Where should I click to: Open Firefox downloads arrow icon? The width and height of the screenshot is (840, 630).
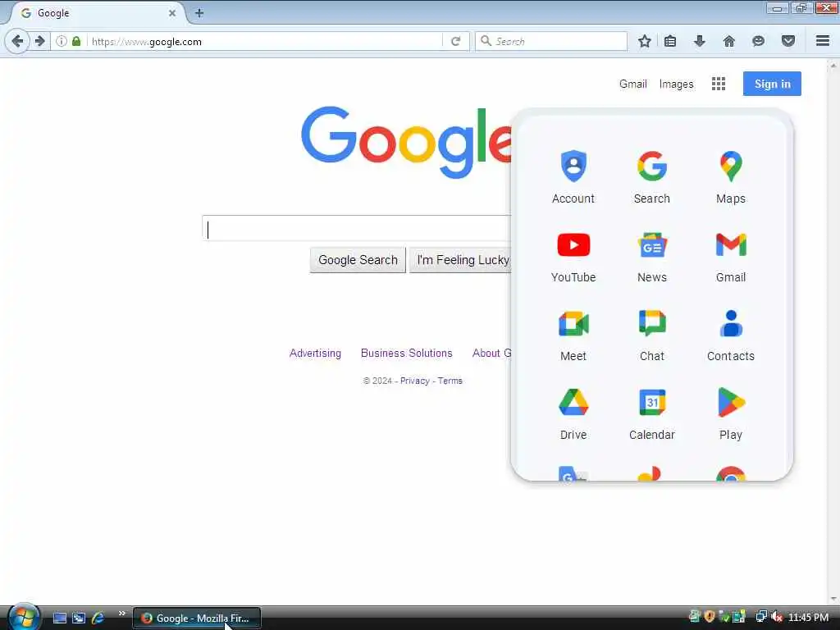[699, 41]
